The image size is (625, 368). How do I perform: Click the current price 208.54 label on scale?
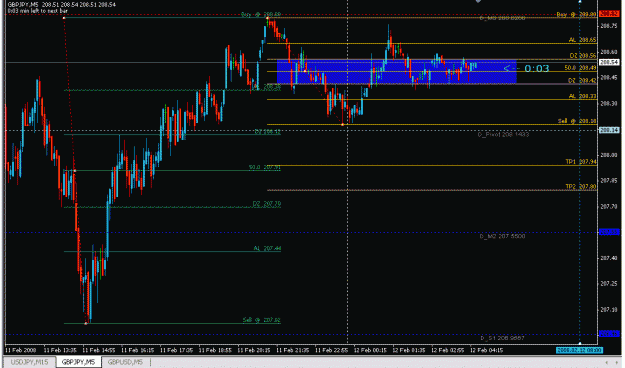[x=609, y=62]
